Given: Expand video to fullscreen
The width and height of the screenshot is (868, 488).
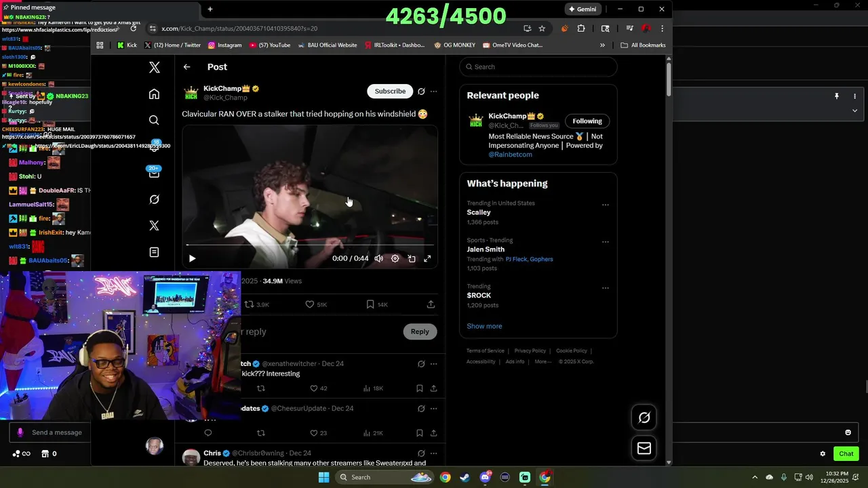Looking at the screenshot, I should point(427,258).
